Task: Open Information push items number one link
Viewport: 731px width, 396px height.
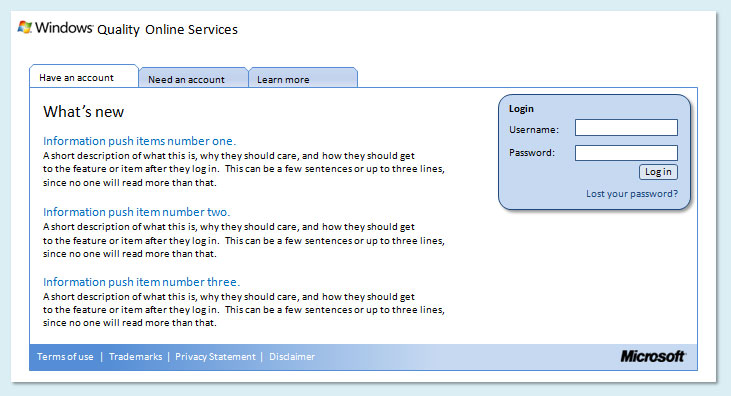Action: tap(139, 141)
